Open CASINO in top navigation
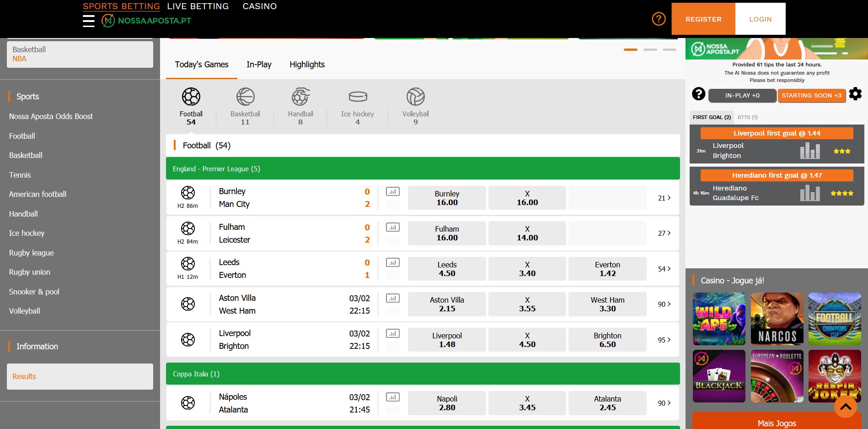The width and height of the screenshot is (868, 429). click(259, 6)
